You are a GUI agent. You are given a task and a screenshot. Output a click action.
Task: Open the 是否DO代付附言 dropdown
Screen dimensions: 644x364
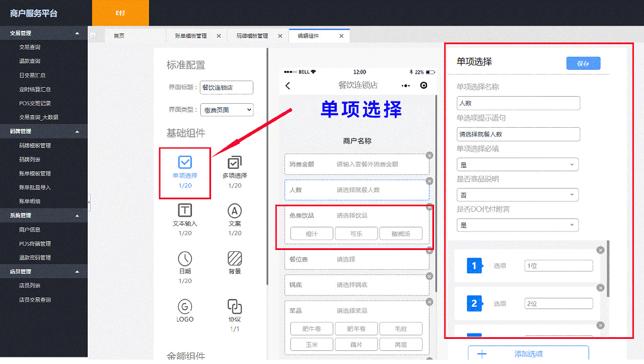pyautogui.click(x=518, y=225)
